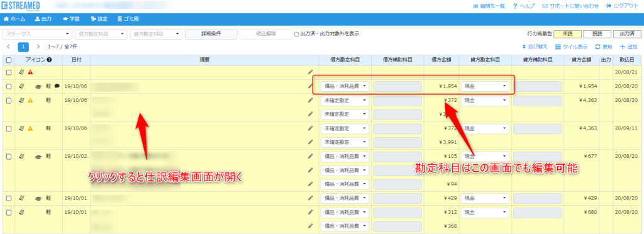Open 顧問先一覧 link
The image size is (644, 234).
point(489,6)
